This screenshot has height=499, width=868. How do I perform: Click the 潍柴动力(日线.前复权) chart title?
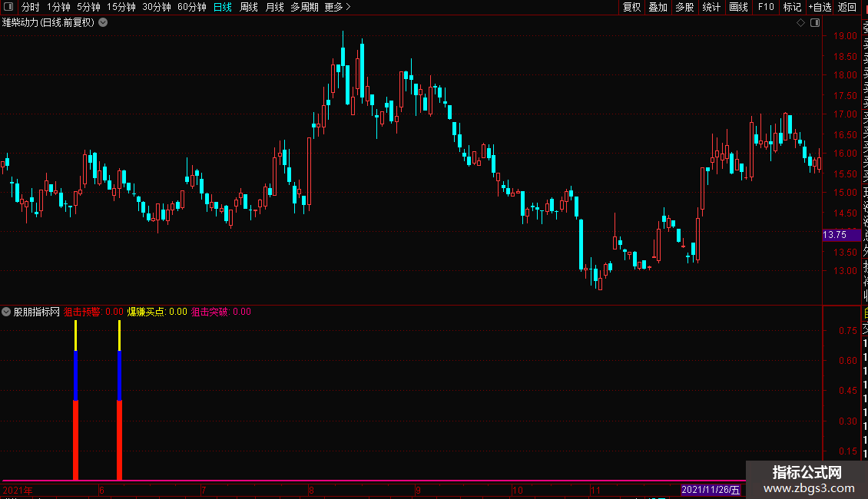coord(48,23)
